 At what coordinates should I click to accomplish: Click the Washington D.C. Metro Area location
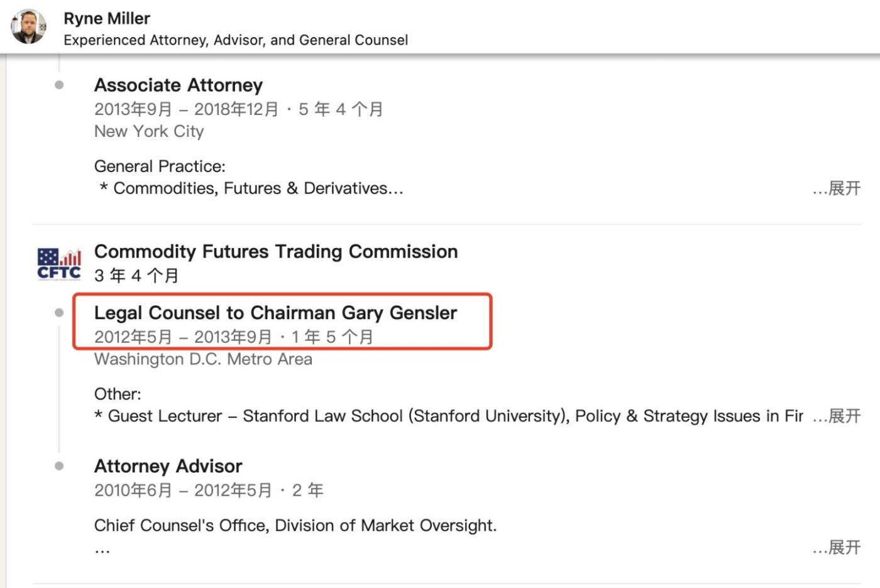point(203,359)
